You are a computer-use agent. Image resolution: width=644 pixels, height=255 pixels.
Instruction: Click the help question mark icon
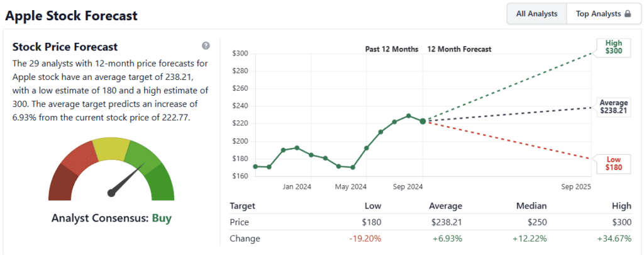(x=206, y=46)
